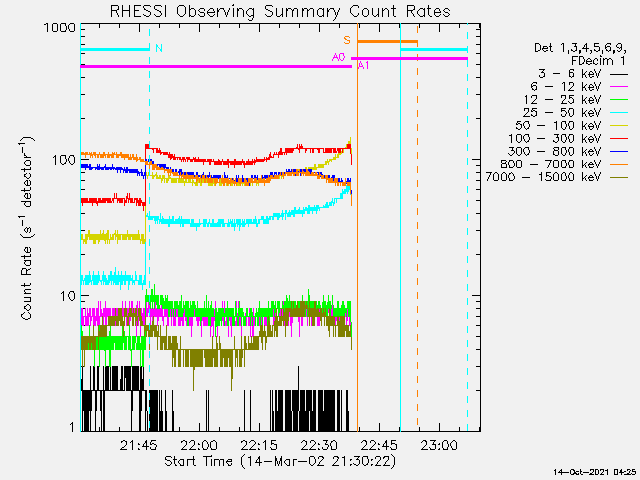Click the '23:00' time tick label

coord(439,445)
